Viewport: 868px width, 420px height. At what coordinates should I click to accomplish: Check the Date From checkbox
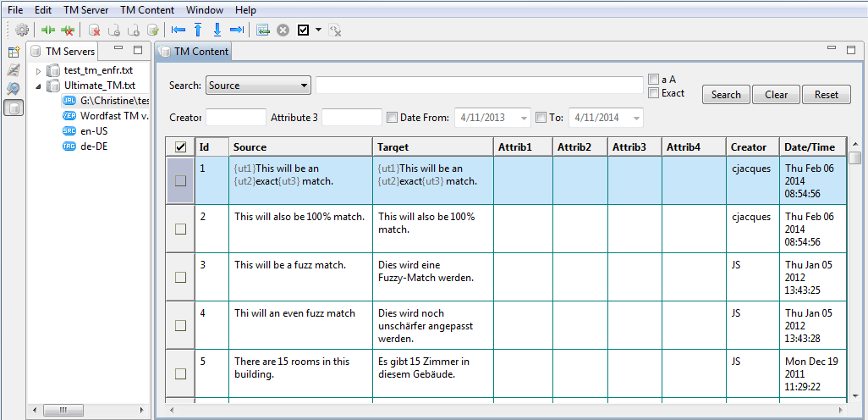392,118
